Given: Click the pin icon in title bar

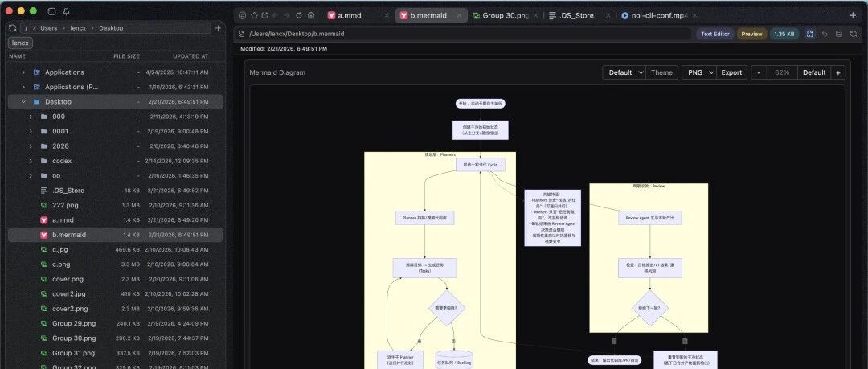Looking at the screenshot, I should tap(67, 11).
